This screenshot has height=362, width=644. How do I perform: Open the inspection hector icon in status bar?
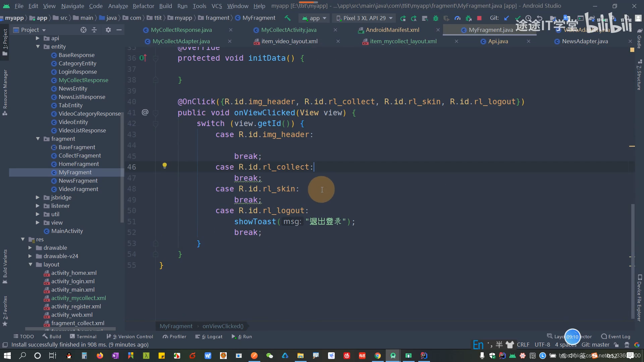[627, 345]
